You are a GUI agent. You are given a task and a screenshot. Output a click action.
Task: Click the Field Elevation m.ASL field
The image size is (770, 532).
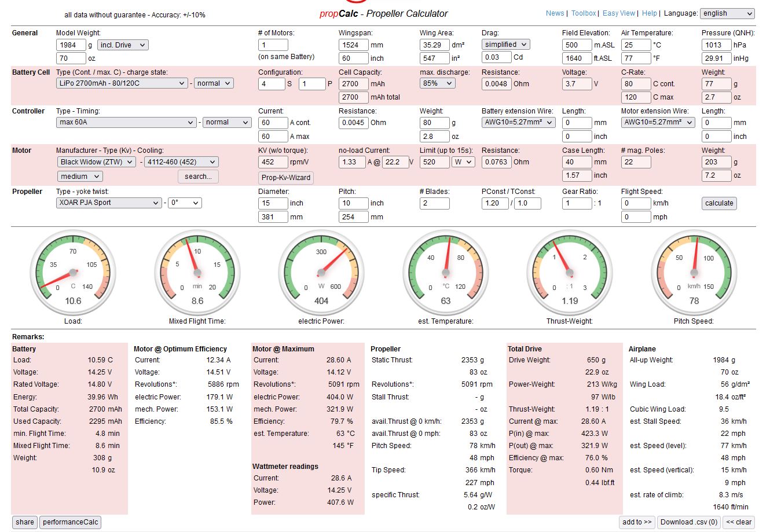click(x=577, y=45)
